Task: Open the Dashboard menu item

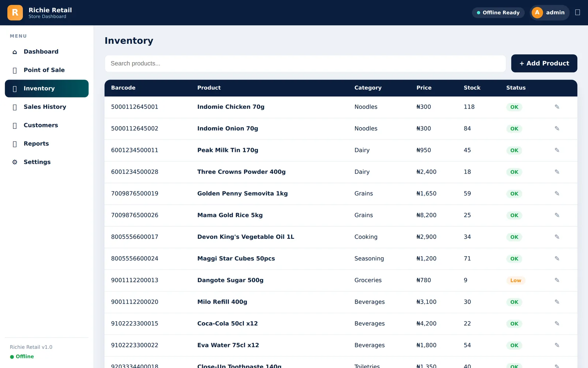Action: [47, 52]
